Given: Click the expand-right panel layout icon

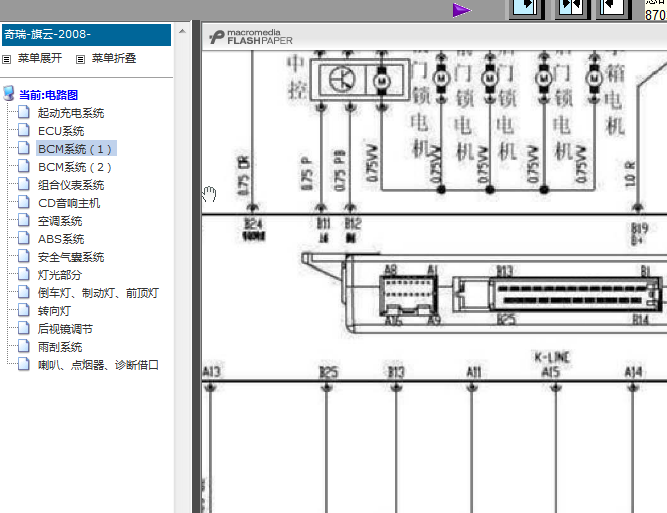Looking at the screenshot, I should [x=526, y=8].
